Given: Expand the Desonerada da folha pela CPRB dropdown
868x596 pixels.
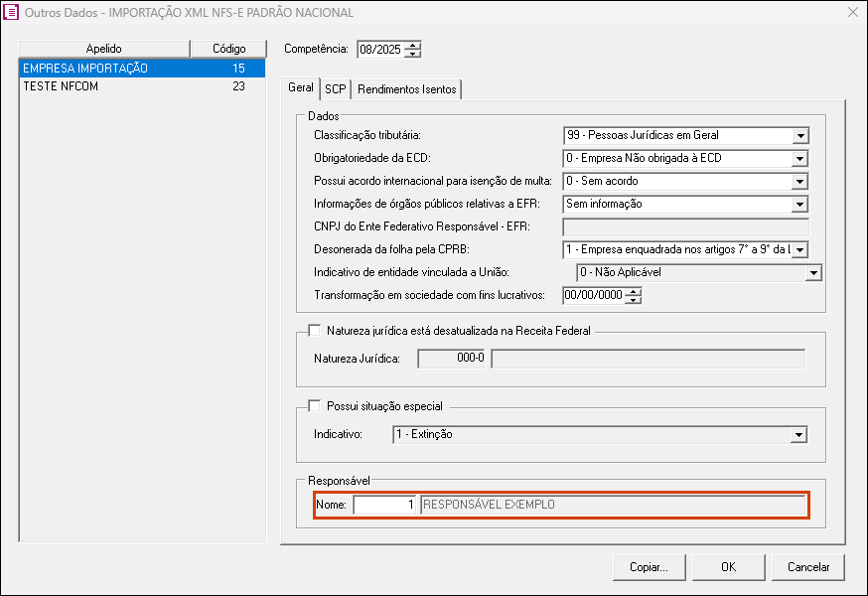Looking at the screenshot, I should pos(799,249).
